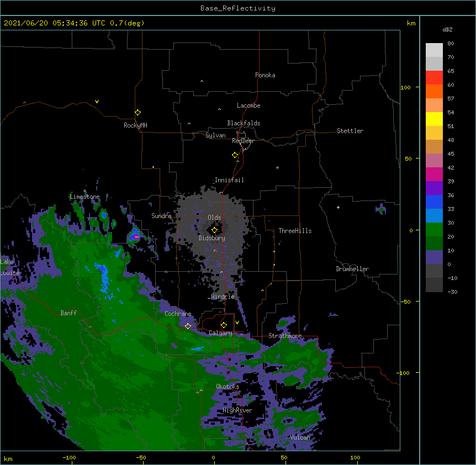476x465 pixels.
Task: Click the RockyMH label
Action: [135, 125]
